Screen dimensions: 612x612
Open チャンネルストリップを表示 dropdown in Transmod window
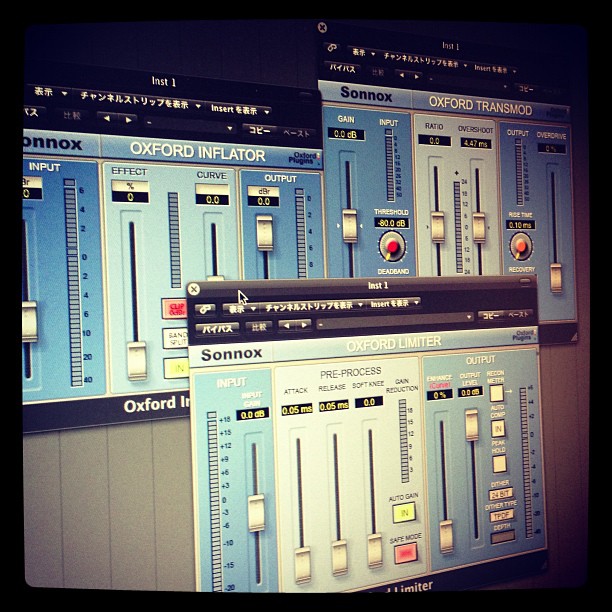(x=425, y=60)
